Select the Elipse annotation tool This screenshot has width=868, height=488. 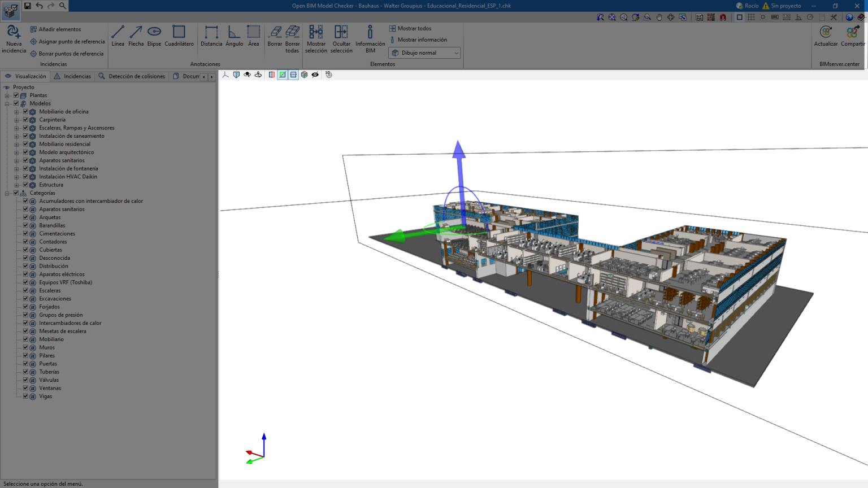pos(154,36)
